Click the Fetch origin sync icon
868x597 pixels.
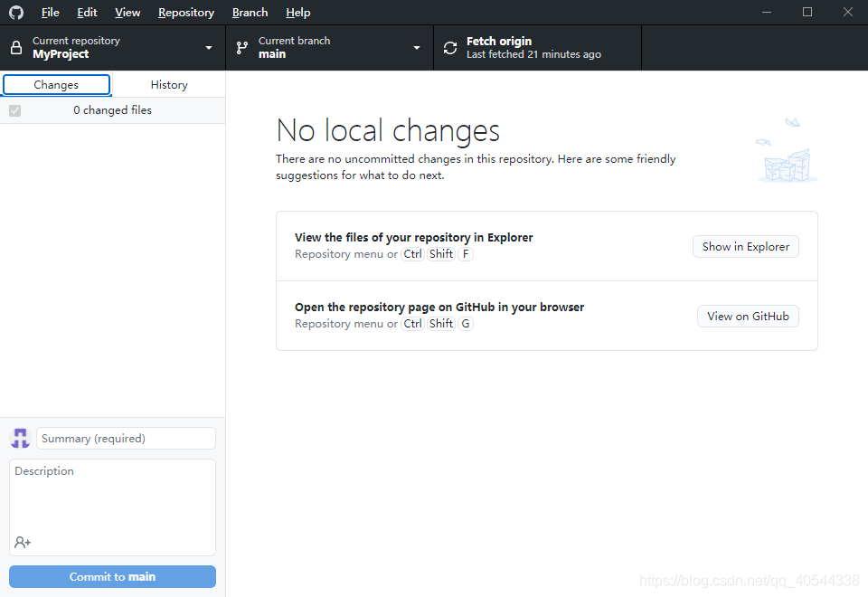(x=450, y=48)
